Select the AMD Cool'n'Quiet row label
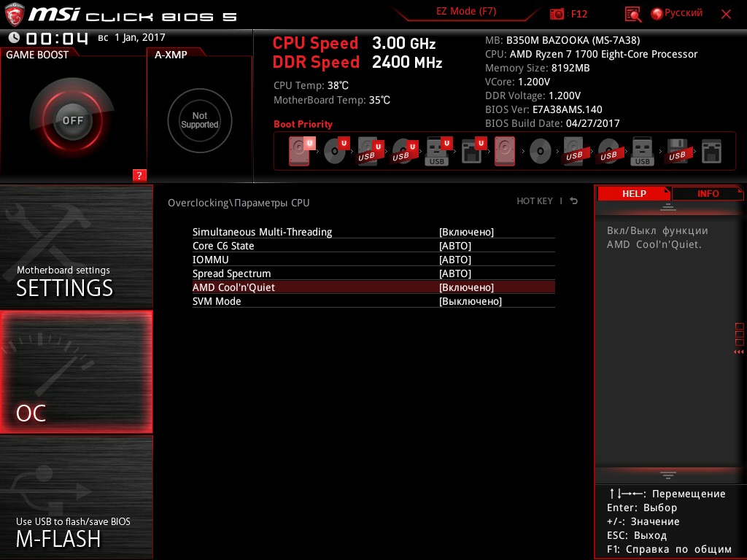Screen dimensions: 747x560 233,287
